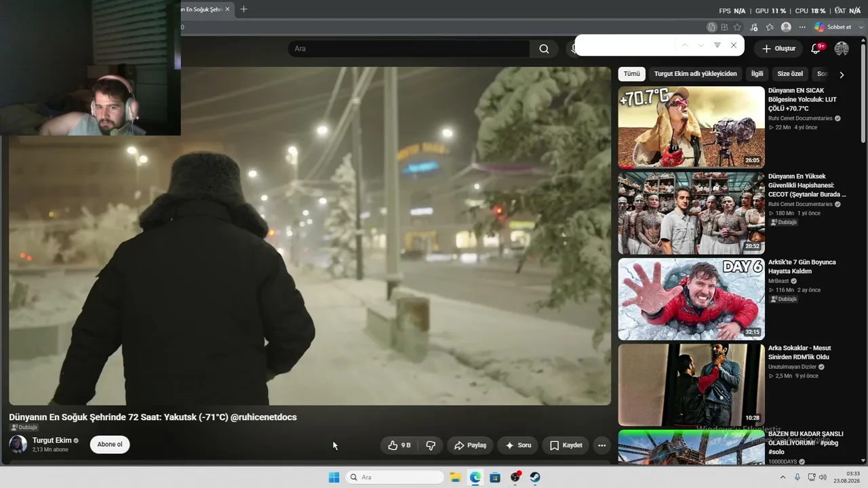This screenshot has width=868, height=488.
Task: Select Turgut Ekim adlı yükleyiciden chip
Action: (695, 74)
